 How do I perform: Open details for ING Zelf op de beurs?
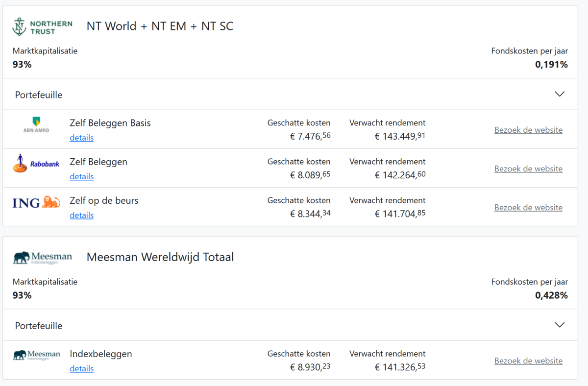pos(81,215)
